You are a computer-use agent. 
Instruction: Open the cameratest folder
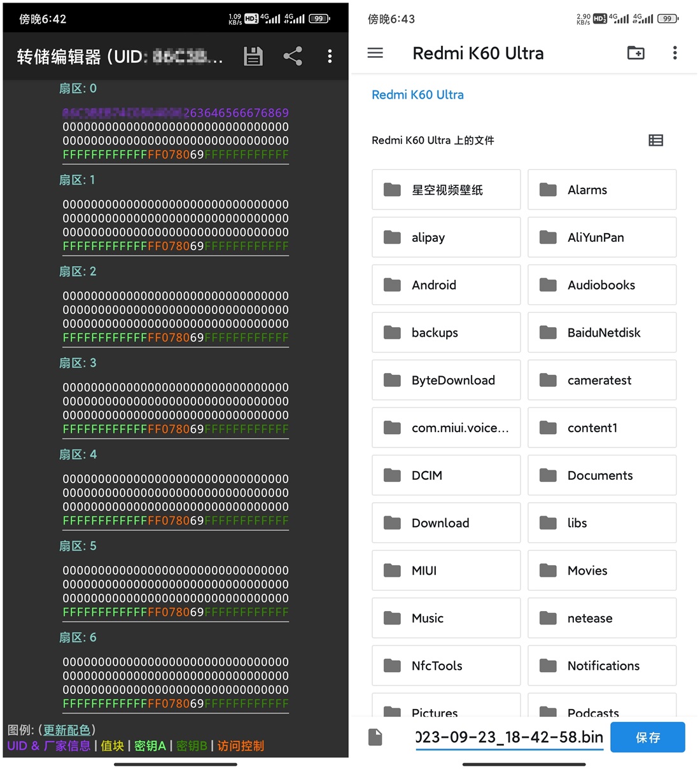coord(602,380)
